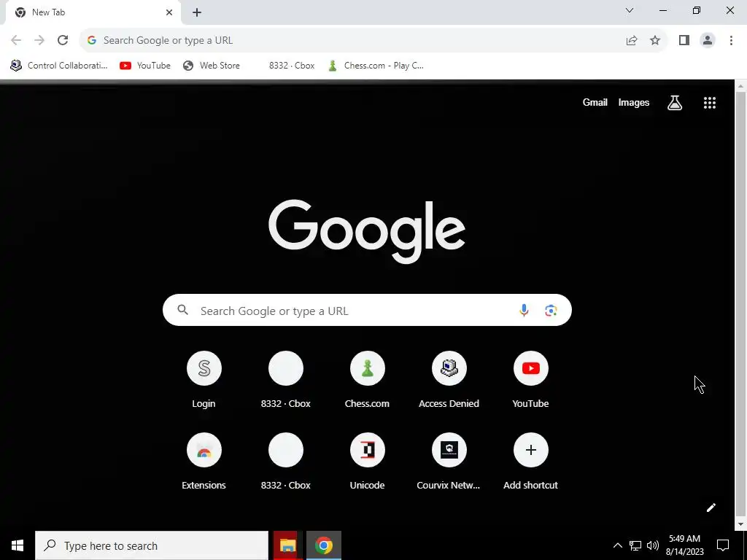Open the Chrome profile avatar

pyautogui.click(x=708, y=41)
